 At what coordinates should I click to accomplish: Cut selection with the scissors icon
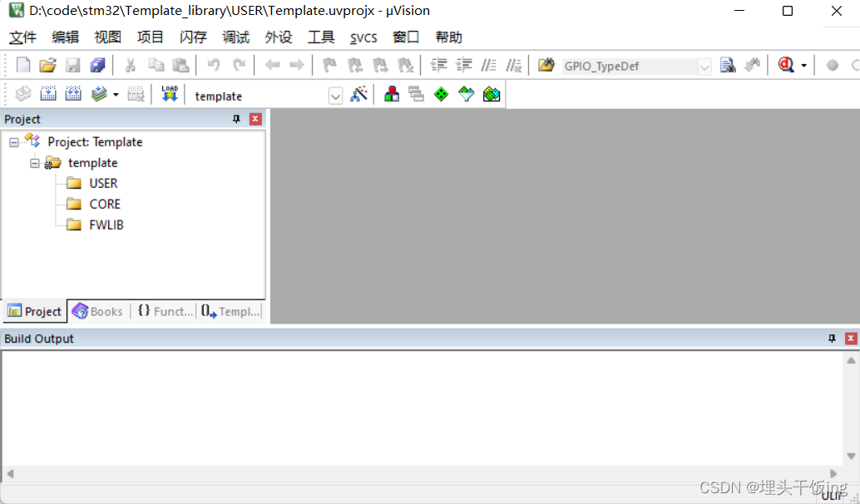tap(130, 65)
